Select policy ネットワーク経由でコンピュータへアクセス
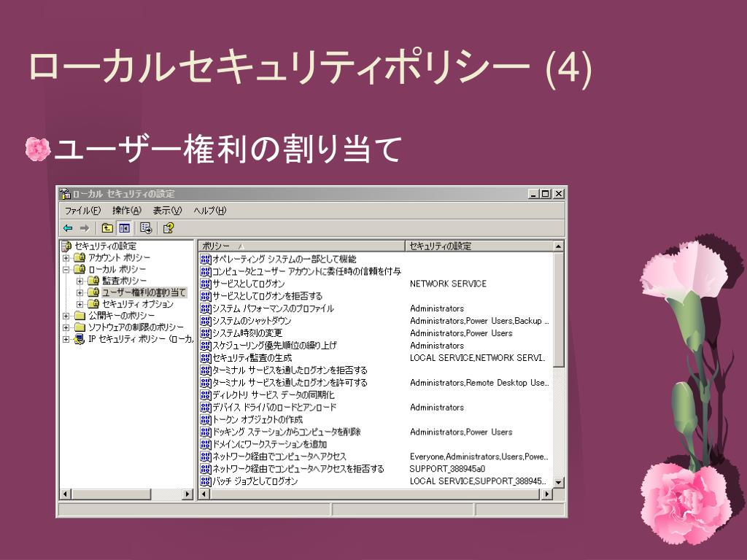Viewport: 747px width, 560px height. 279,456
